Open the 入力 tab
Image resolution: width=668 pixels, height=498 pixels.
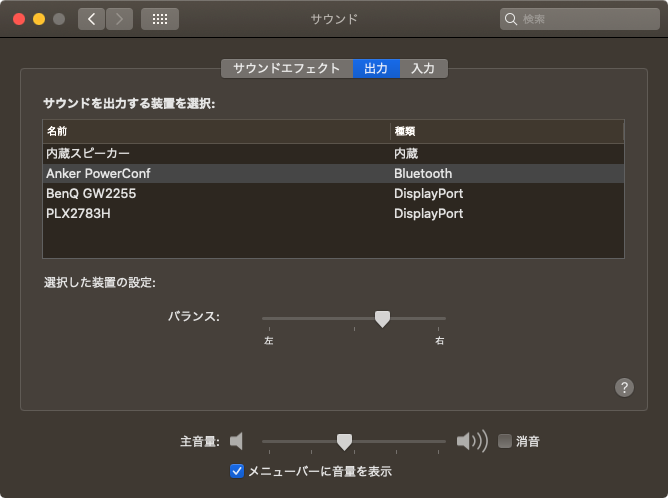(x=423, y=69)
